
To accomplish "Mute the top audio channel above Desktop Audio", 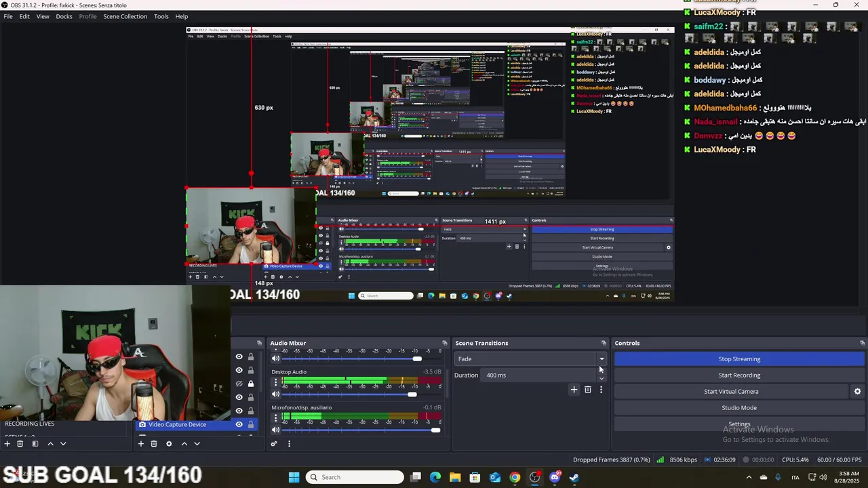I will pyautogui.click(x=275, y=359).
